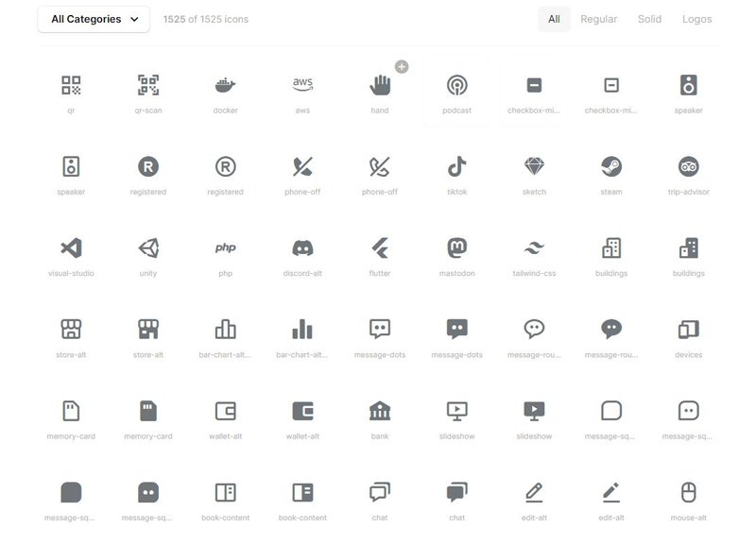Choose the qr-scan icon
Image resolution: width=756 pixels, height=545 pixels.
pyautogui.click(x=148, y=85)
